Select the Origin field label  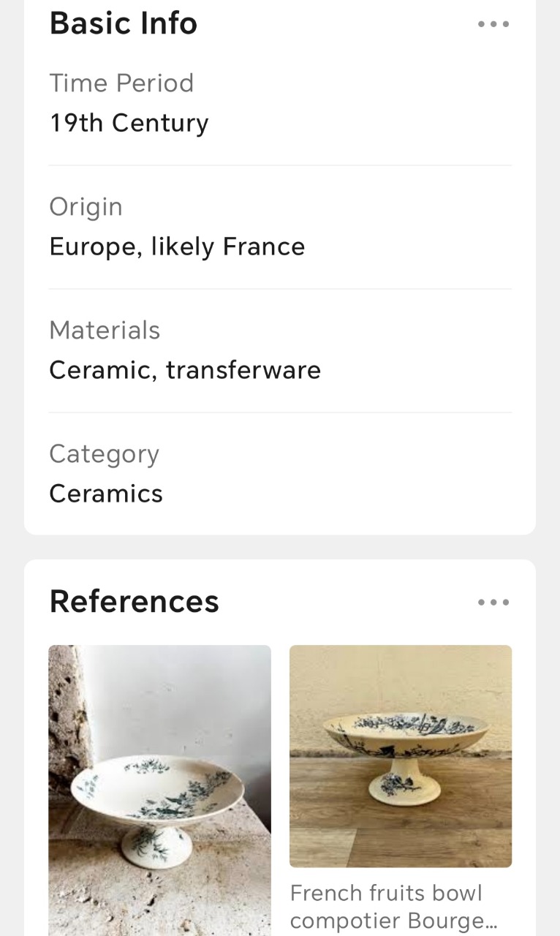click(86, 207)
